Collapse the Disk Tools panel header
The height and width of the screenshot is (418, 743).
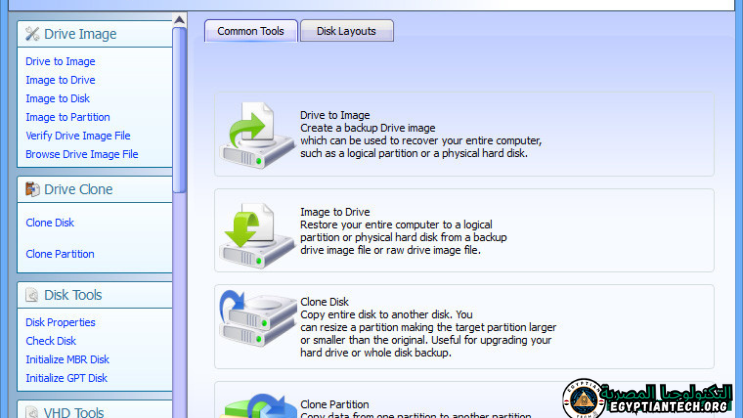[95, 295]
